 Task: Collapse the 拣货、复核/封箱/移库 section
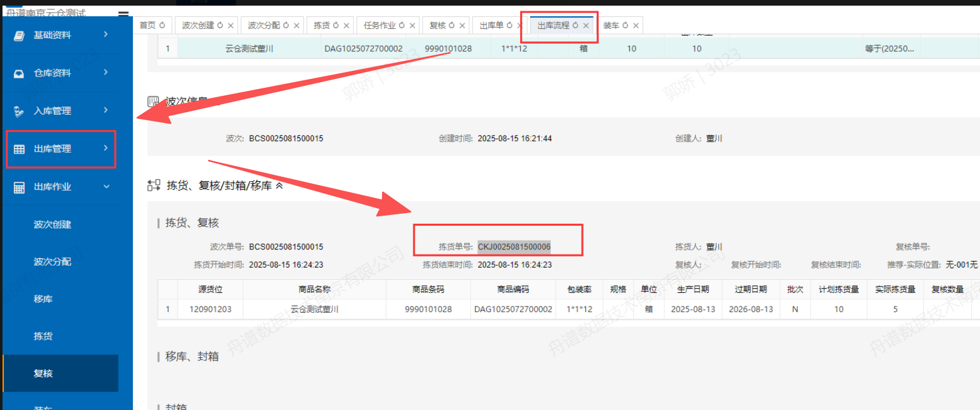(x=279, y=186)
